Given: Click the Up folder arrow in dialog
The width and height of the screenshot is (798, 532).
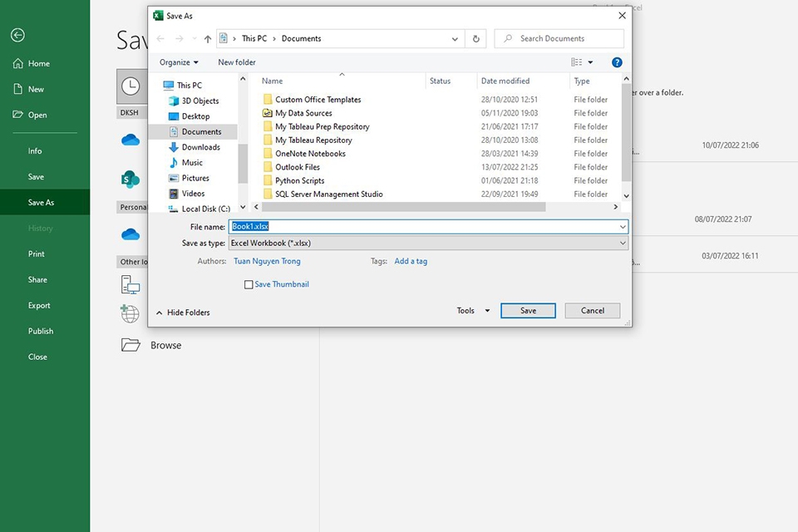Looking at the screenshot, I should point(208,39).
